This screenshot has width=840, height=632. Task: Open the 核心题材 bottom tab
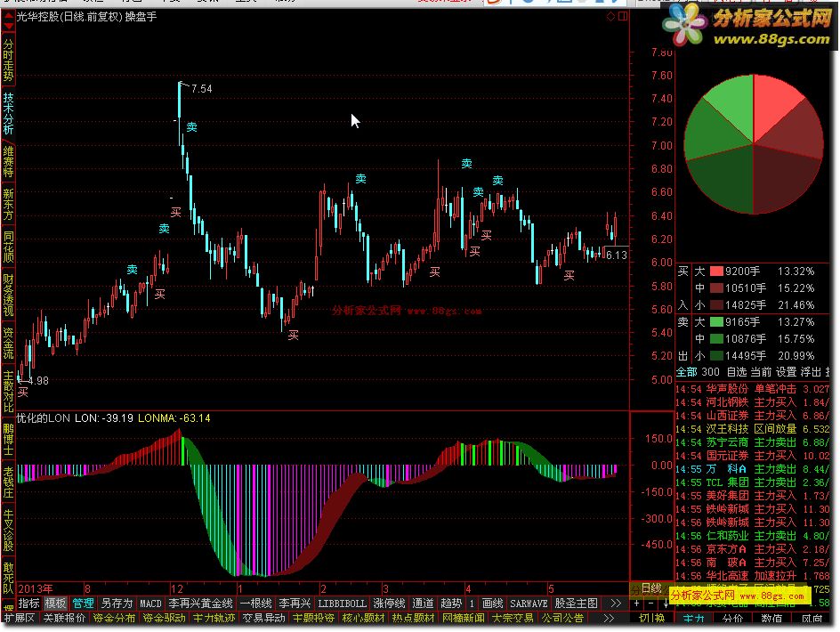click(363, 618)
